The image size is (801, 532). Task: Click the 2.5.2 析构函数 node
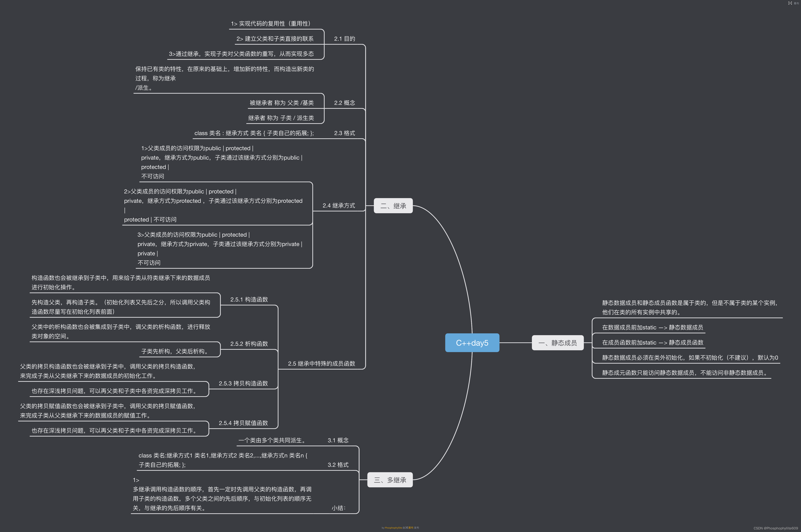(249, 344)
